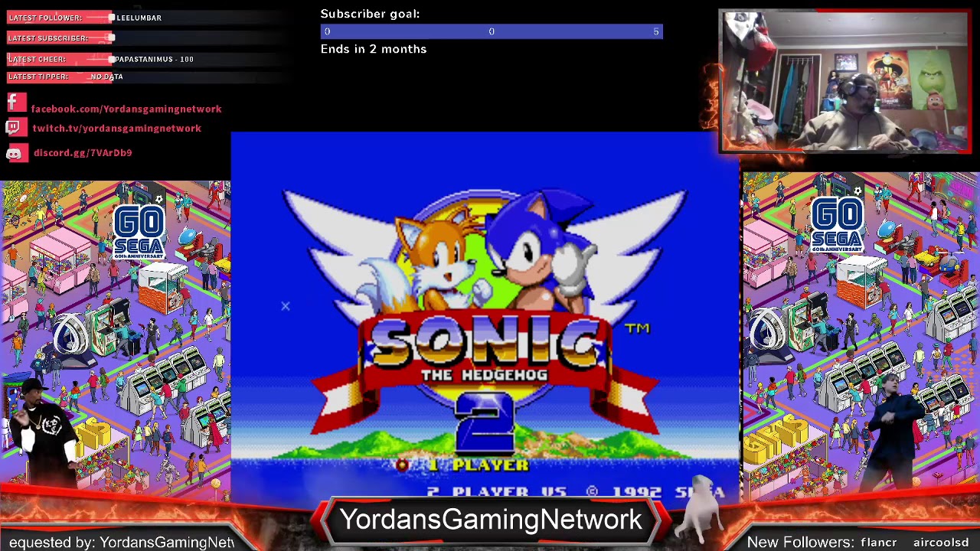The width and height of the screenshot is (980, 551).
Task: Click the 'Latest Cheer:' label
Action: click(37, 59)
